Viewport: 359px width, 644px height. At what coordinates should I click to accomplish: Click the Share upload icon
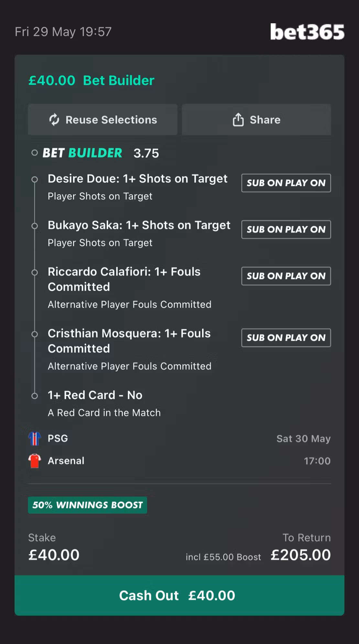coord(238,119)
